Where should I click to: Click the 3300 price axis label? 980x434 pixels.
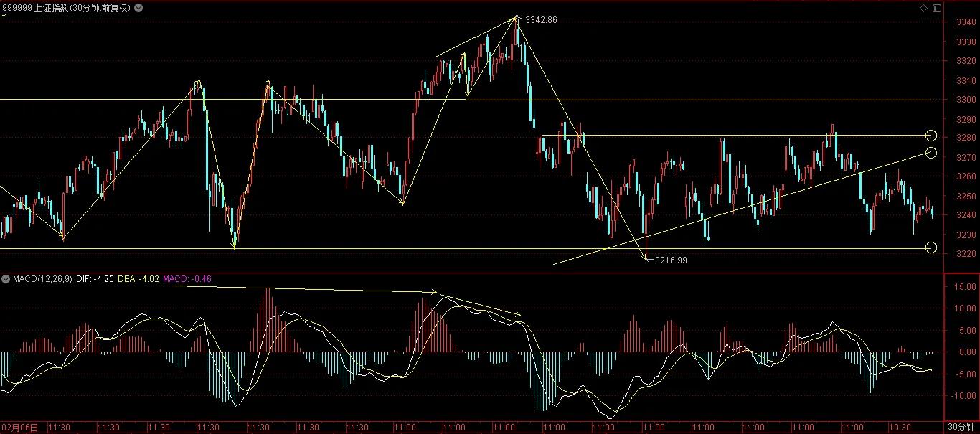click(965, 100)
